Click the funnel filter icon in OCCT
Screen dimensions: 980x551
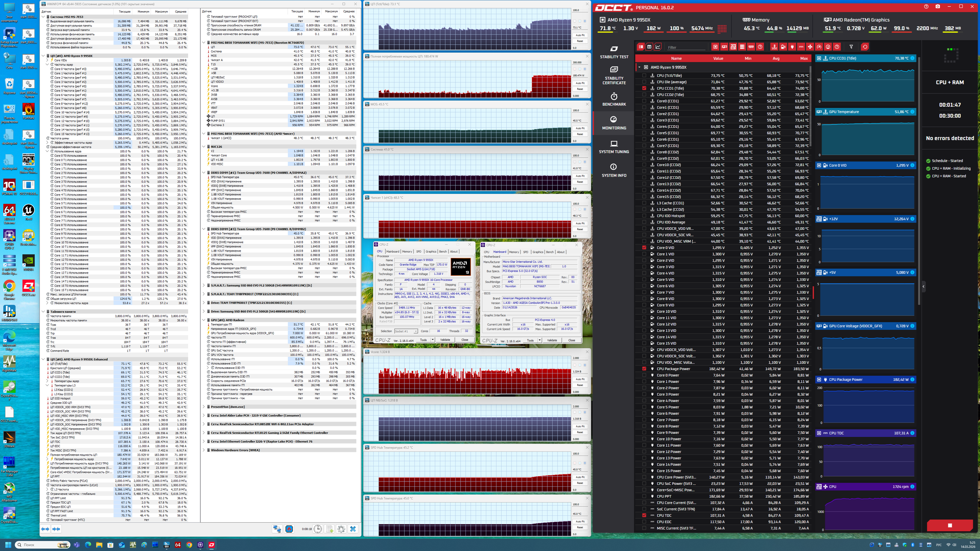pos(851,47)
